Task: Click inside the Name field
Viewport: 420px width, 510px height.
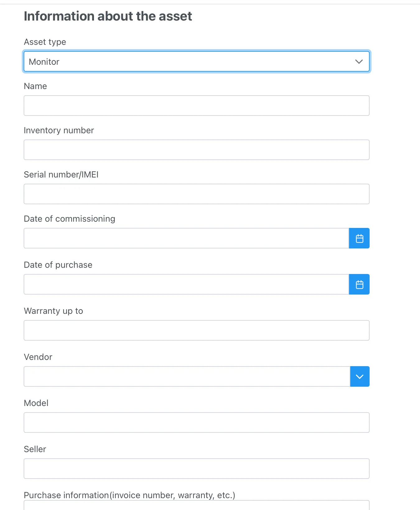Action: [x=196, y=106]
